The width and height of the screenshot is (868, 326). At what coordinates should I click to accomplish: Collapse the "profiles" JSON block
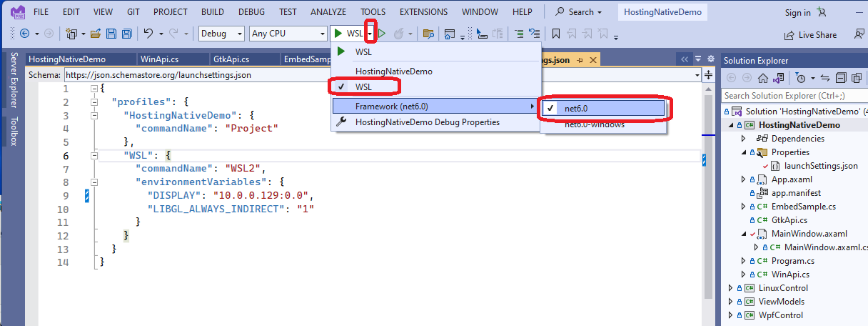point(94,102)
